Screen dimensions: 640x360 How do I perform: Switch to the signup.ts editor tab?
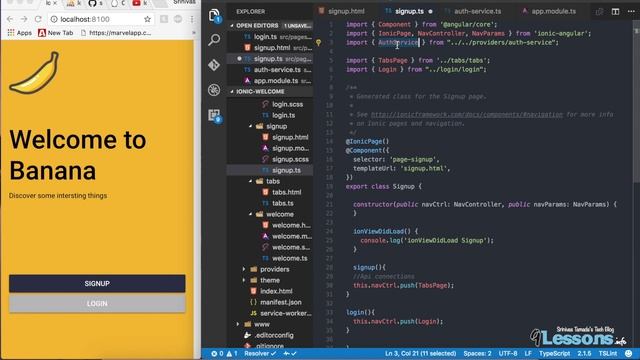pos(409,11)
